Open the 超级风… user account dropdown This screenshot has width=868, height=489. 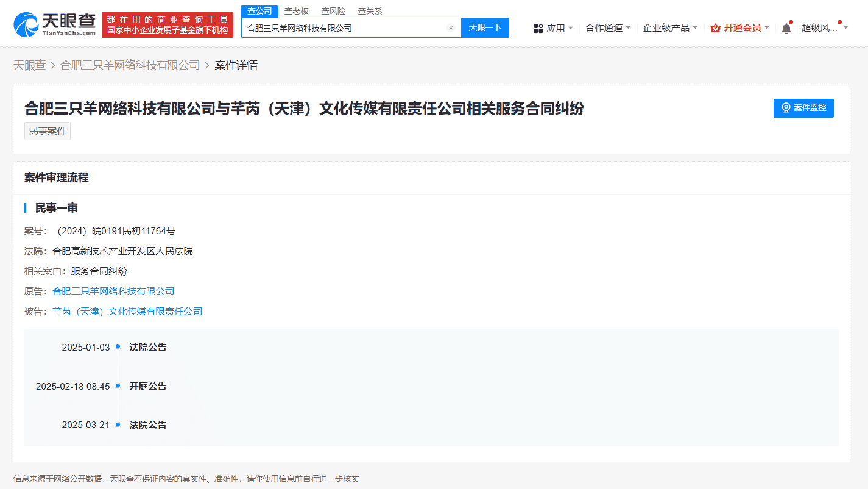(x=824, y=28)
